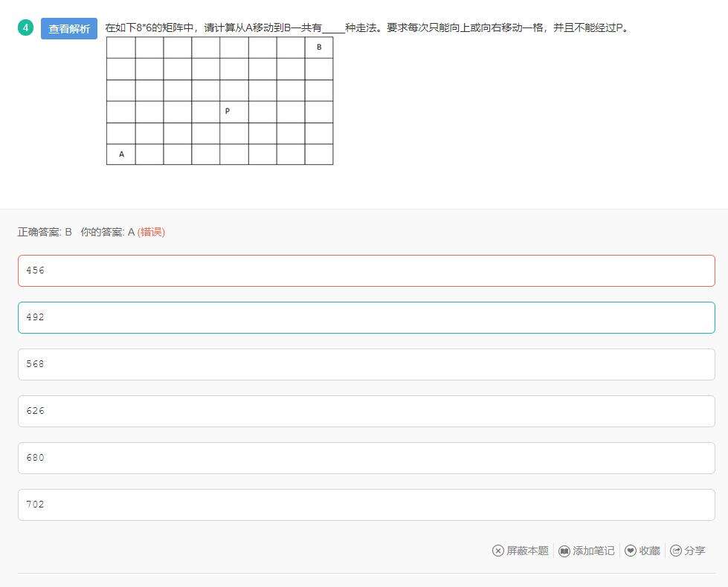Click the 你的答案: A text
This screenshot has width=728, height=587.
click(x=108, y=232)
